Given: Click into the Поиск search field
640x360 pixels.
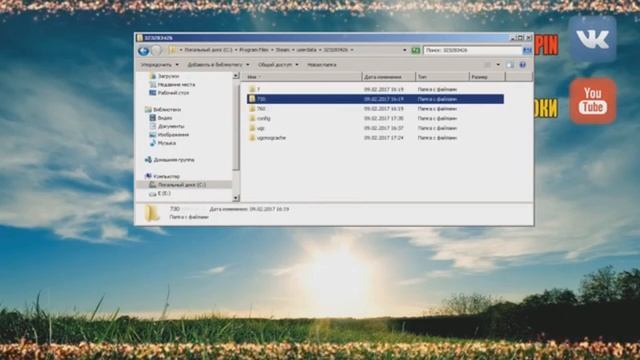Looking at the screenshot, I should coord(473,50).
